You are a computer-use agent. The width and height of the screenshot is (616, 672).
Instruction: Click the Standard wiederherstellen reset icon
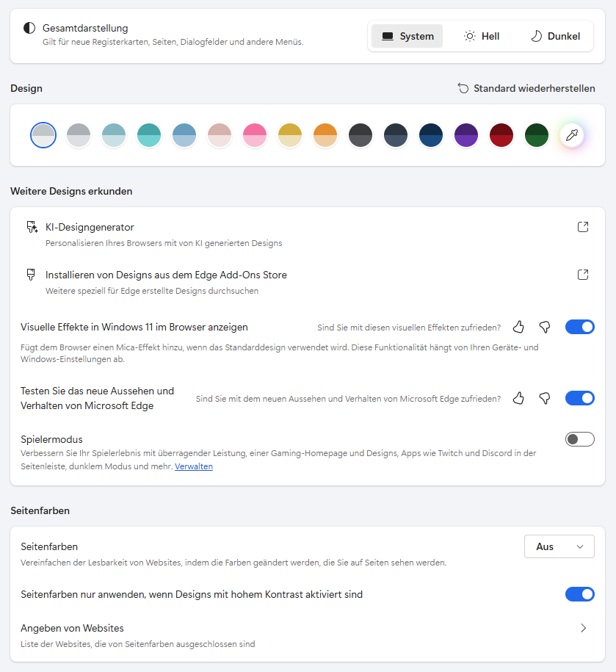pos(463,88)
